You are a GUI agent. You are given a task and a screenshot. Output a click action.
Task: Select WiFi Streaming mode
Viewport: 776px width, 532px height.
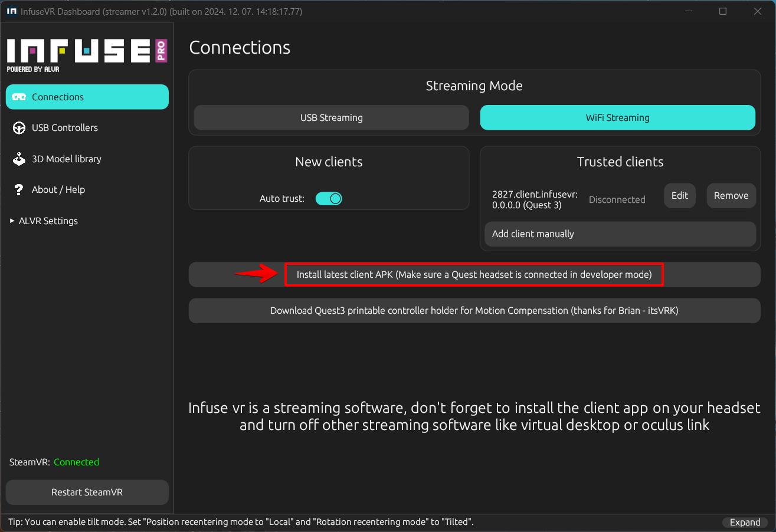pos(617,117)
